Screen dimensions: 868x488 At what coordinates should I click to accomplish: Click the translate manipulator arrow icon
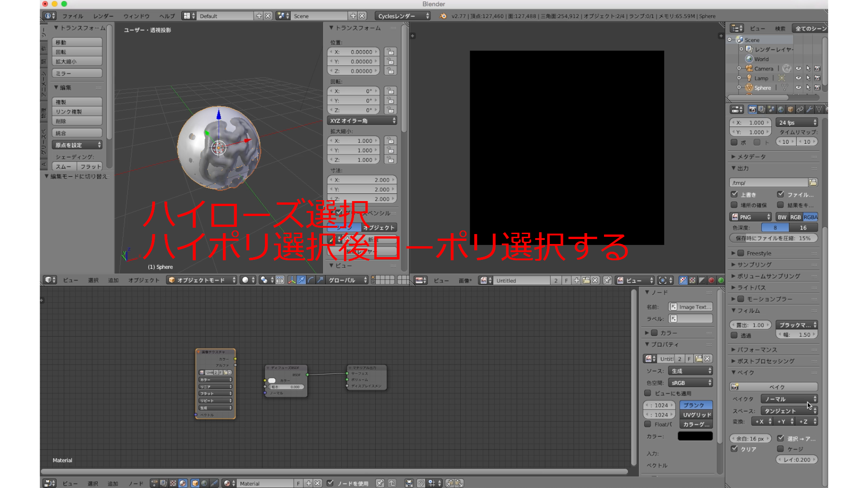coord(301,280)
